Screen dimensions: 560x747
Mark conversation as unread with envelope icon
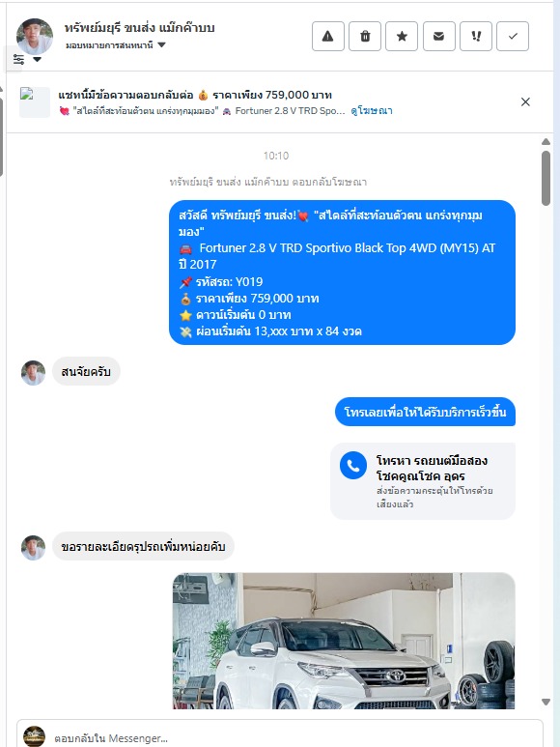pos(438,36)
